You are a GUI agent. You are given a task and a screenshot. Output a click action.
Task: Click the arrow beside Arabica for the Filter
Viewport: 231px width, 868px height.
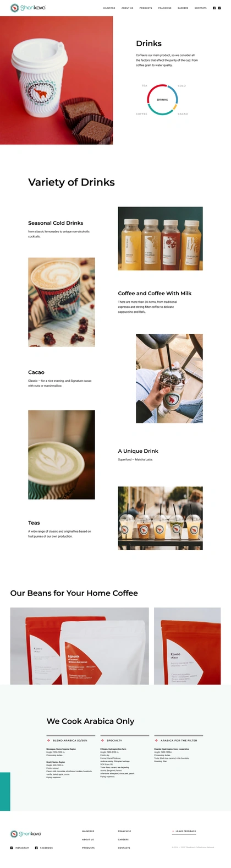pos(156,740)
